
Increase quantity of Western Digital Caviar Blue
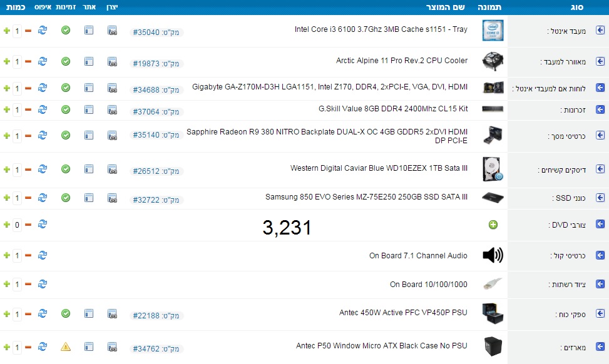7,169
